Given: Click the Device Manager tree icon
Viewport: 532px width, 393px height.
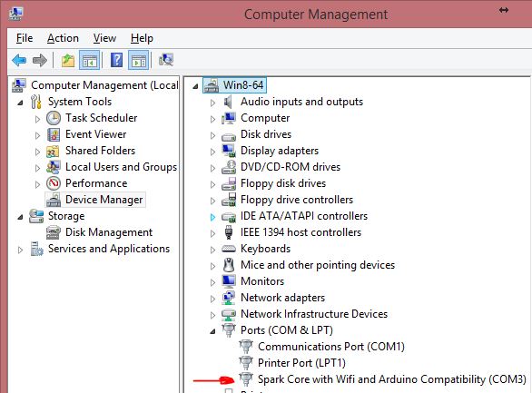Looking at the screenshot, I should point(54,200).
